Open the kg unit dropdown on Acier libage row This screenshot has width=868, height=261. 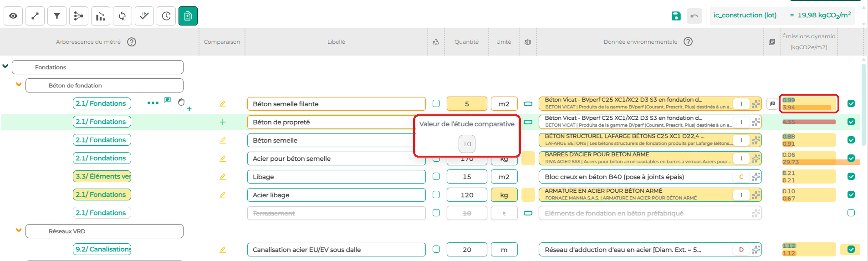pyautogui.click(x=504, y=195)
